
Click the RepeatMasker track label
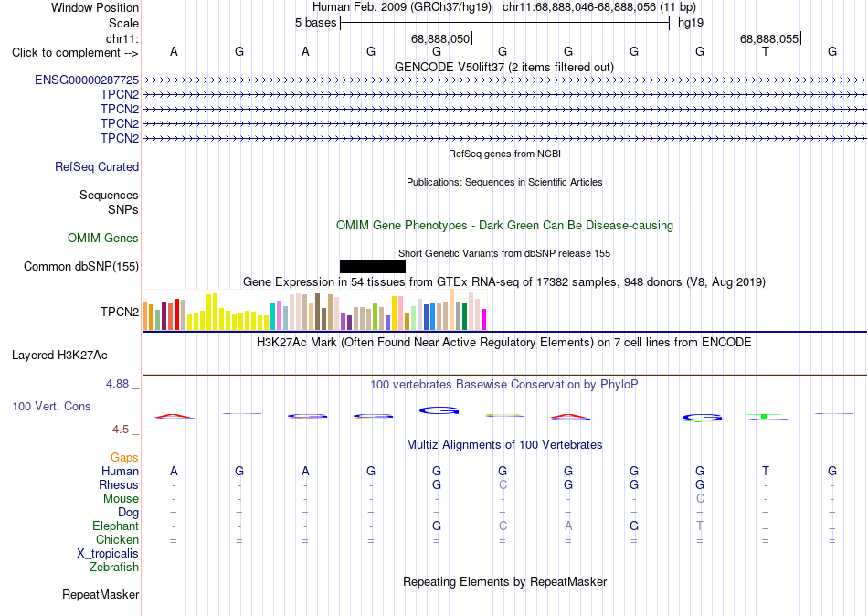(x=101, y=595)
